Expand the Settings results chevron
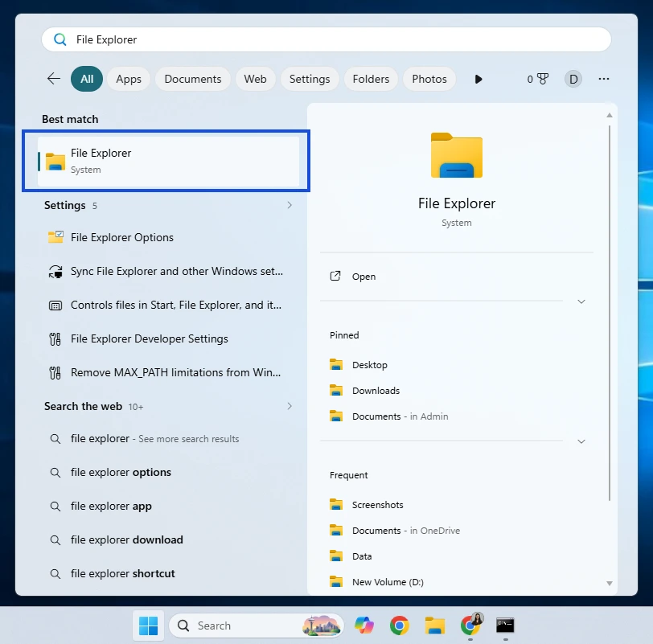The height and width of the screenshot is (644, 653). coord(290,205)
